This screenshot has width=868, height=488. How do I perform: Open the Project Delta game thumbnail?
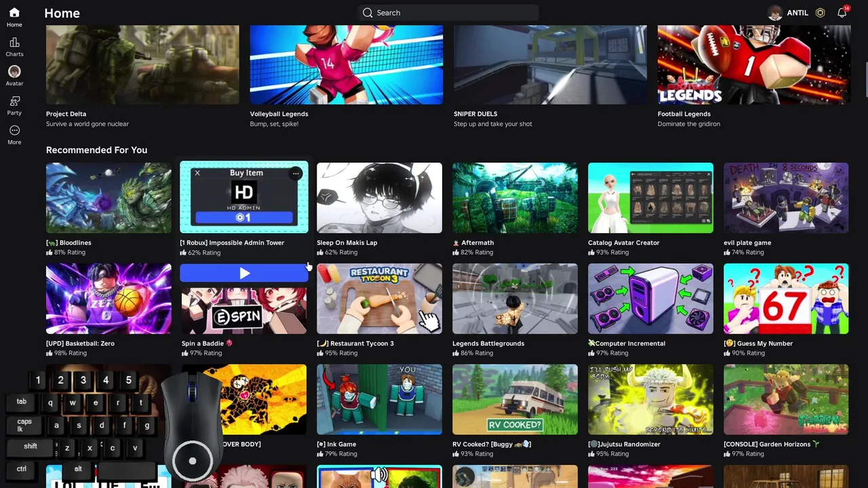[142, 65]
